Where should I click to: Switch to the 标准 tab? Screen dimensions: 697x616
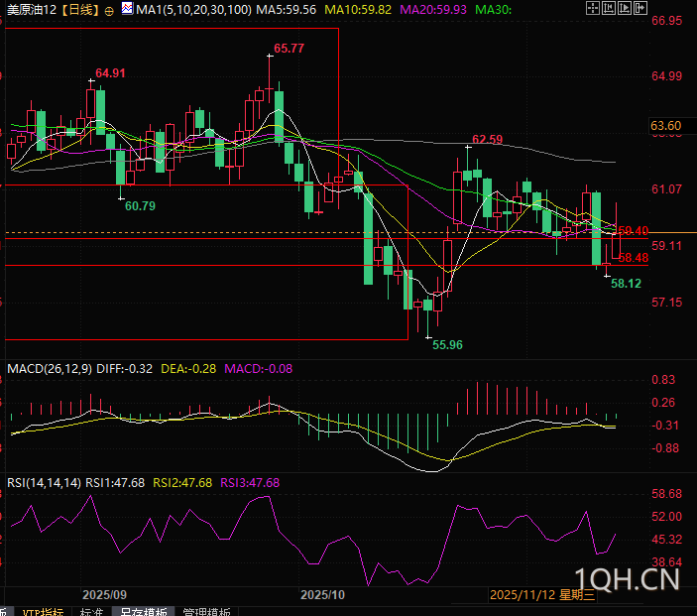coord(91,612)
